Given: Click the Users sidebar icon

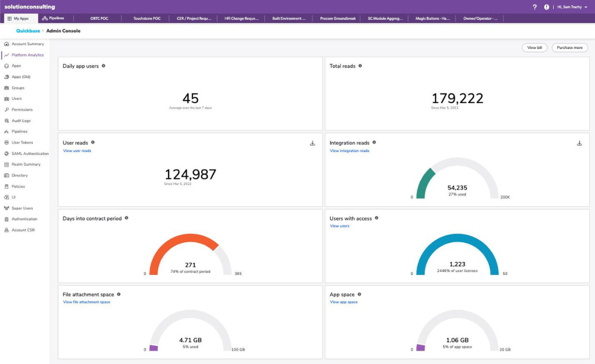Looking at the screenshot, I should coord(6,99).
